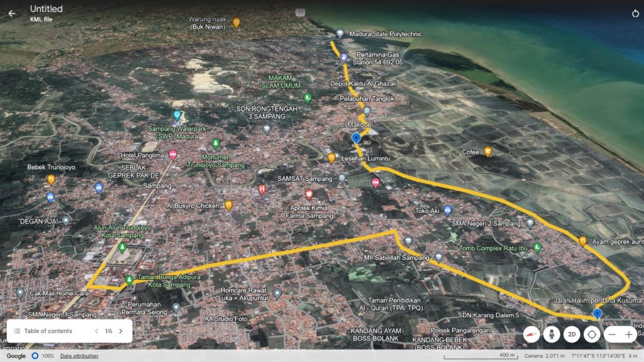Zoom in with the plus button
The width and height of the screenshot is (644, 362).
pyautogui.click(x=629, y=335)
